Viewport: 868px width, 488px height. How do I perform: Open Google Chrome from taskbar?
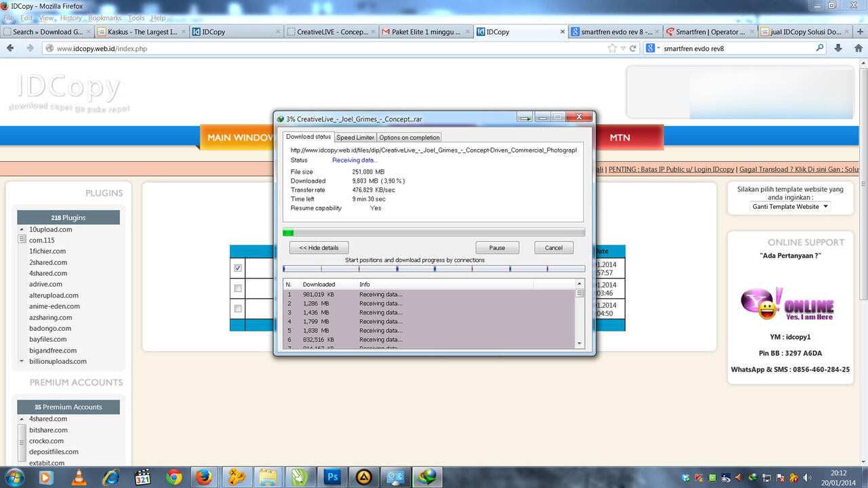(174, 477)
